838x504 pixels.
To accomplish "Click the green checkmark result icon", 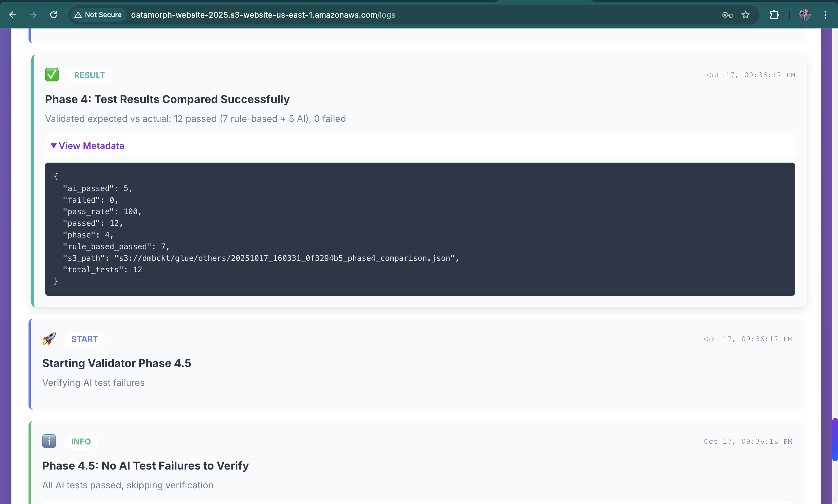I will point(52,75).
